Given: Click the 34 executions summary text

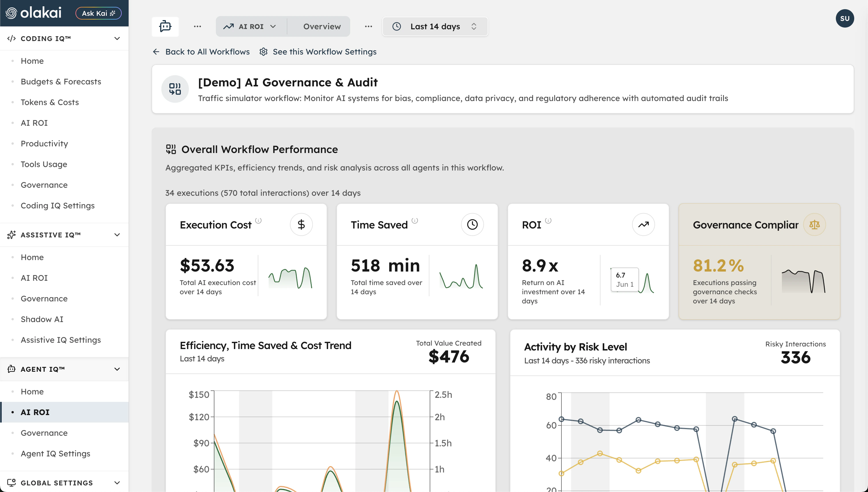Looking at the screenshot, I should pos(263,193).
